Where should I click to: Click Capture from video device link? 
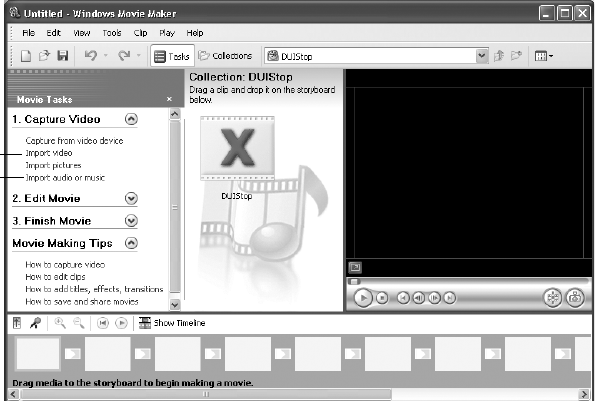pyautogui.click(x=74, y=141)
